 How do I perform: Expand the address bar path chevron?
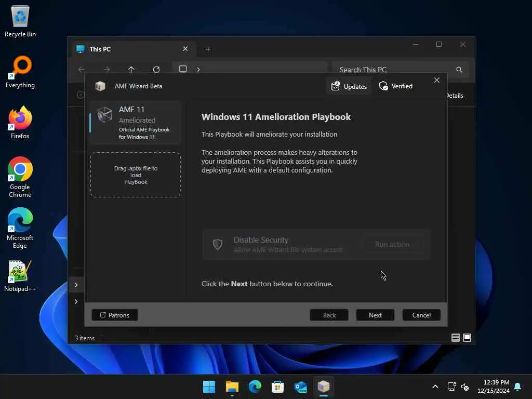(198, 70)
